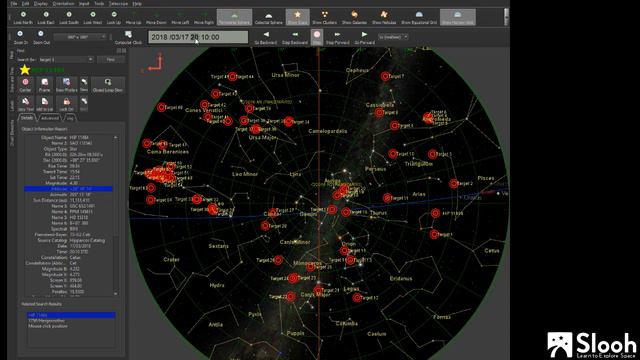
Task: Open the Help menu
Action: click(137, 4)
